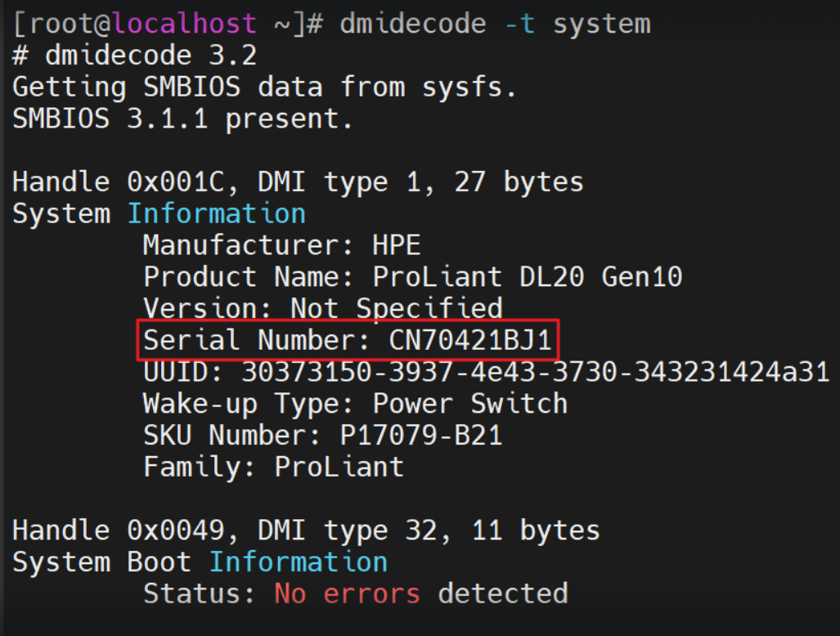Click the word detected in Status line
The width and height of the screenshot is (840, 636).
tap(503, 593)
